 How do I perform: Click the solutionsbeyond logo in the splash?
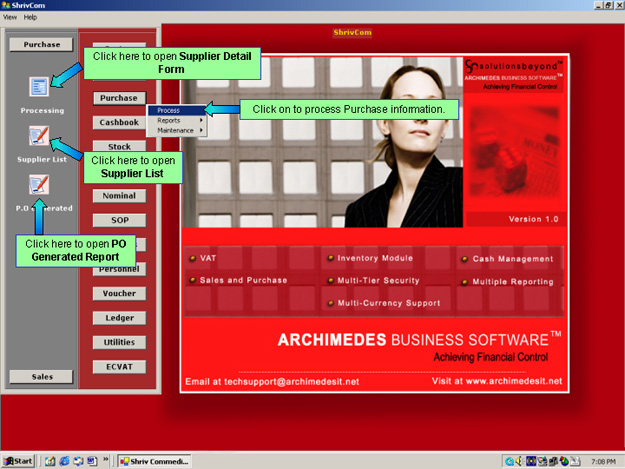(513, 69)
